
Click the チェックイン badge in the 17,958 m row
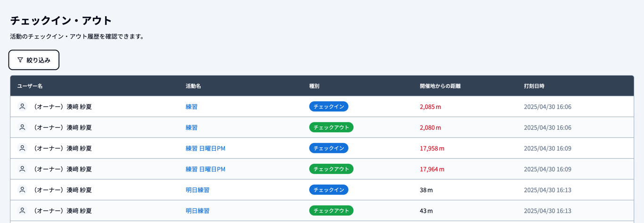pyautogui.click(x=329, y=148)
